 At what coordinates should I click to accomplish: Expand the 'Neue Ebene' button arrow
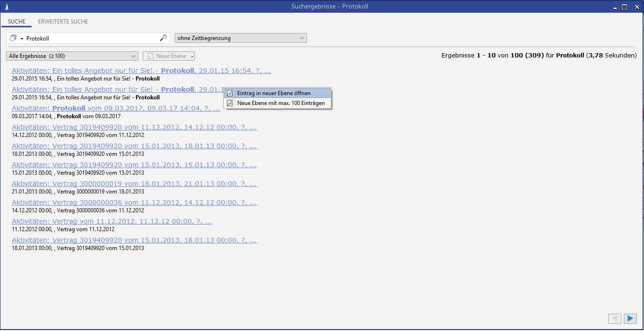pyautogui.click(x=192, y=57)
